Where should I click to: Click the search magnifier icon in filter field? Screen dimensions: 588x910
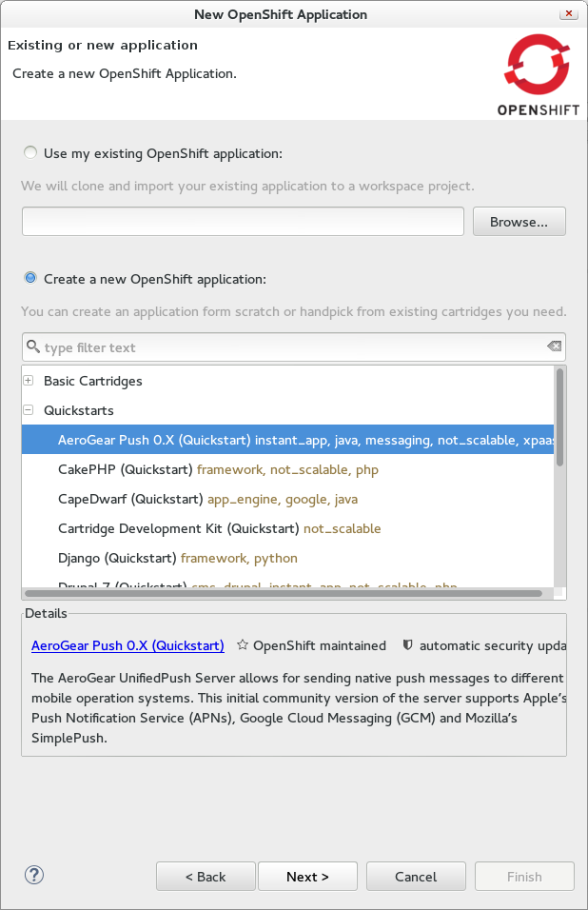(33, 346)
